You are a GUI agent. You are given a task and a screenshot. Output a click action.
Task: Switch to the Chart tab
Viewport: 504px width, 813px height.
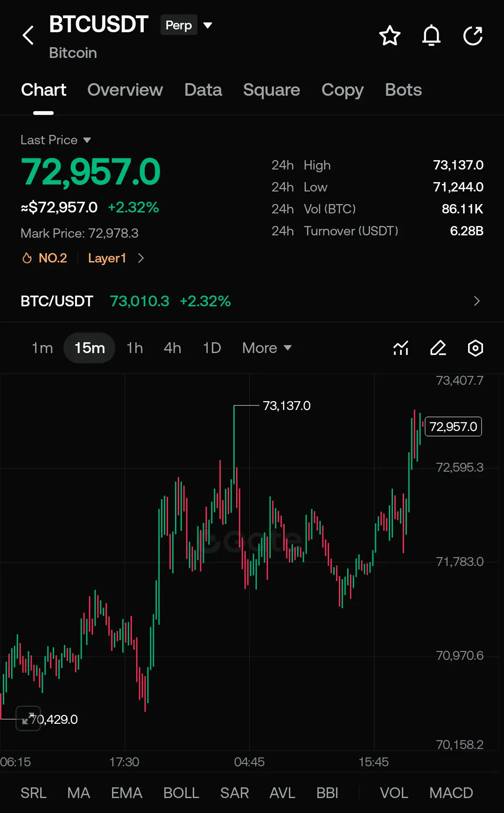pos(43,90)
